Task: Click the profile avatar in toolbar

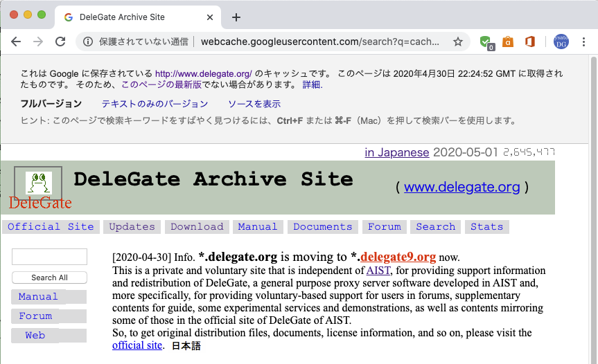Action: [x=561, y=42]
